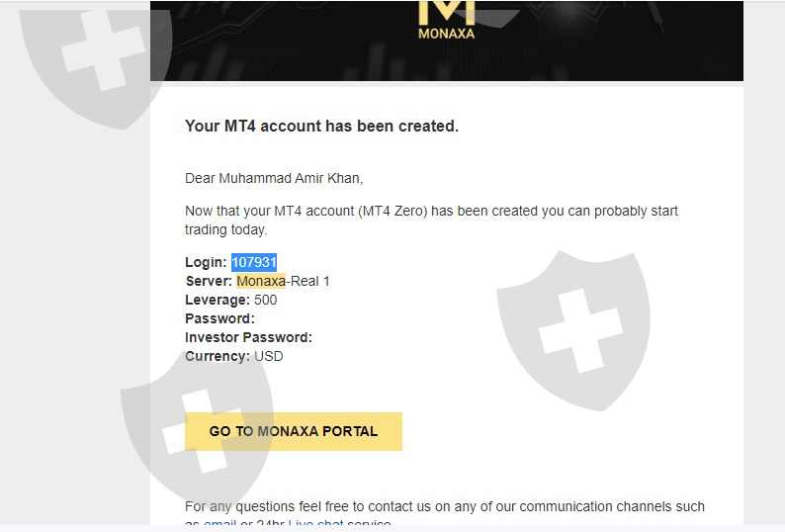
Task: Click the Monaxa logo in the header
Action: [446, 20]
